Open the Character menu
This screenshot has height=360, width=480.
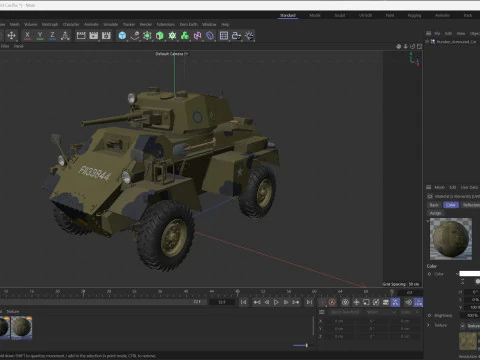pyautogui.click(x=71, y=24)
